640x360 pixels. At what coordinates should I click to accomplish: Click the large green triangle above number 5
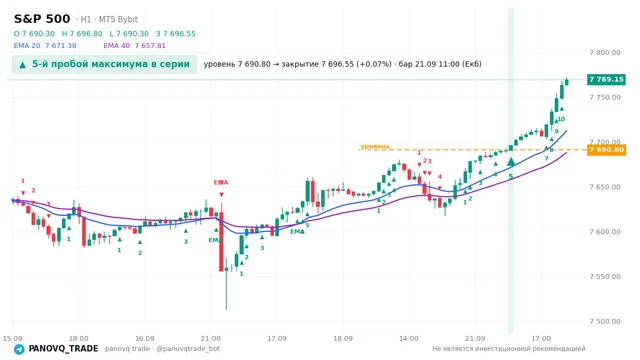(x=511, y=162)
